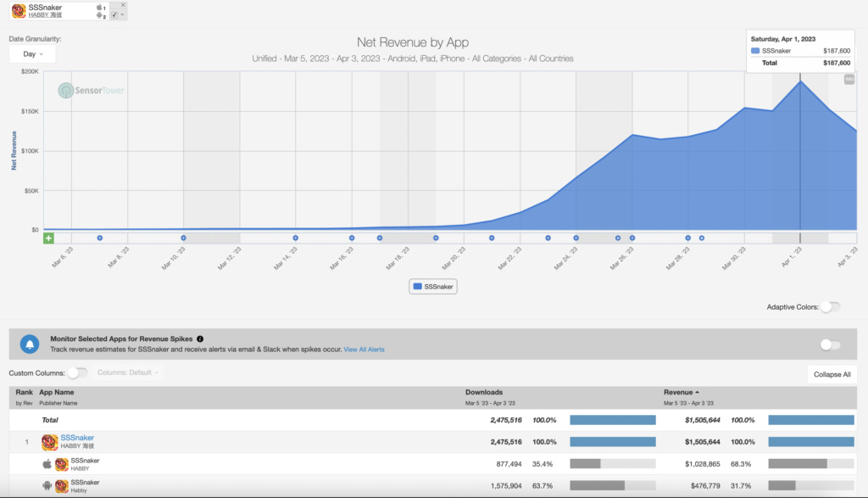Click the Total revenue value $1,505,644
The image size is (868, 498).
pyautogui.click(x=703, y=421)
